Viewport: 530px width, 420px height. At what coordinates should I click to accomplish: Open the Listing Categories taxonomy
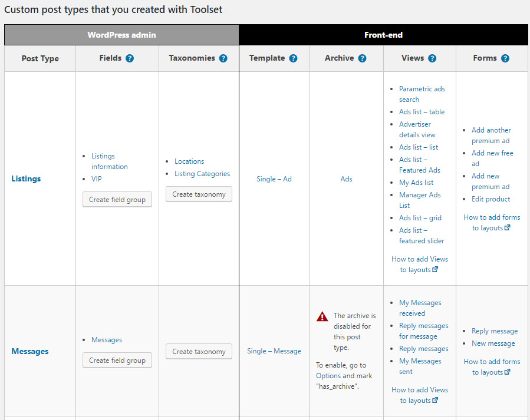click(x=202, y=174)
